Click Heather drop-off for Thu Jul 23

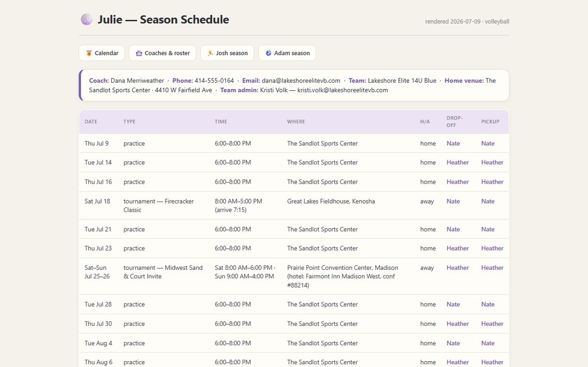click(458, 248)
